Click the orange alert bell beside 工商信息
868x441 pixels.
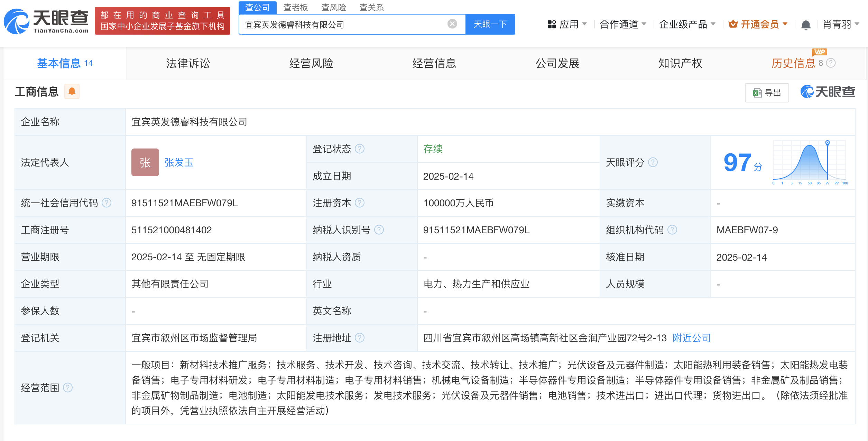72,91
